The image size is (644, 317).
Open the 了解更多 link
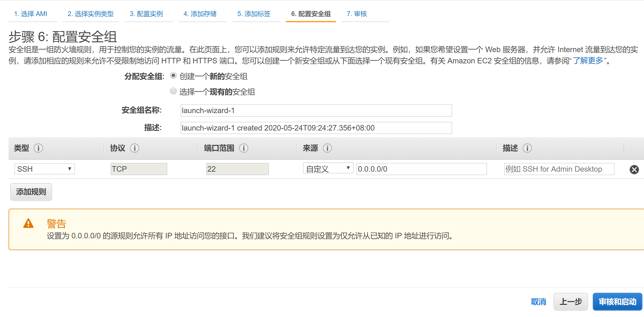[x=588, y=60]
